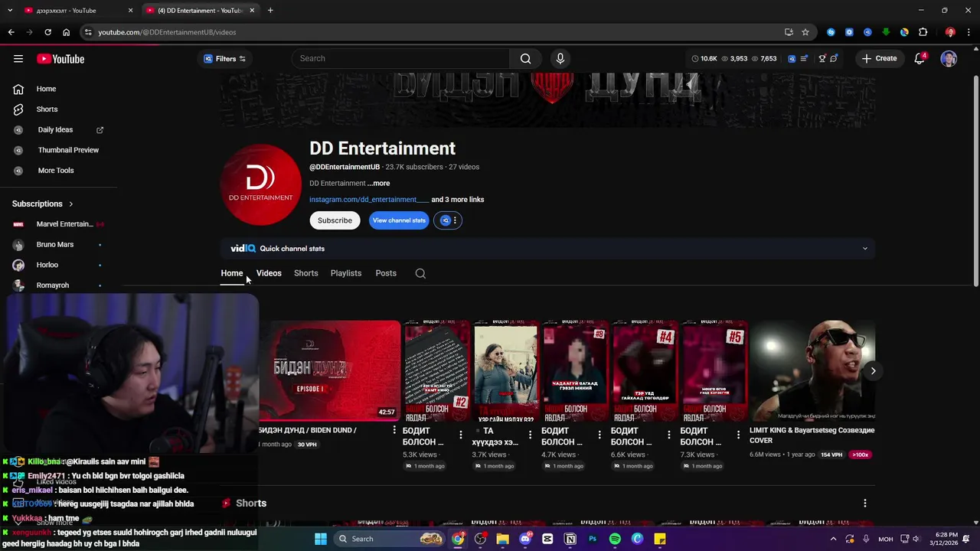This screenshot has width=980, height=551.
Task: Switch to the channel Shorts tab
Action: pyautogui.click(x=305, y=273)
